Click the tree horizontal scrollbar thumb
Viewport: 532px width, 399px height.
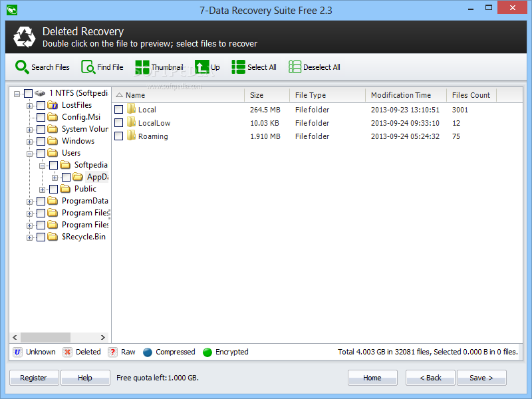(45, 337)
